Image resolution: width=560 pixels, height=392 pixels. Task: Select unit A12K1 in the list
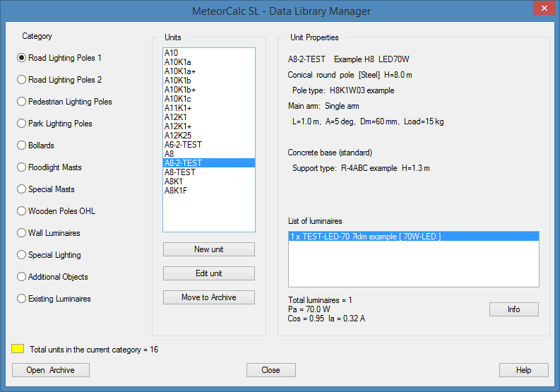click(209, 117)
